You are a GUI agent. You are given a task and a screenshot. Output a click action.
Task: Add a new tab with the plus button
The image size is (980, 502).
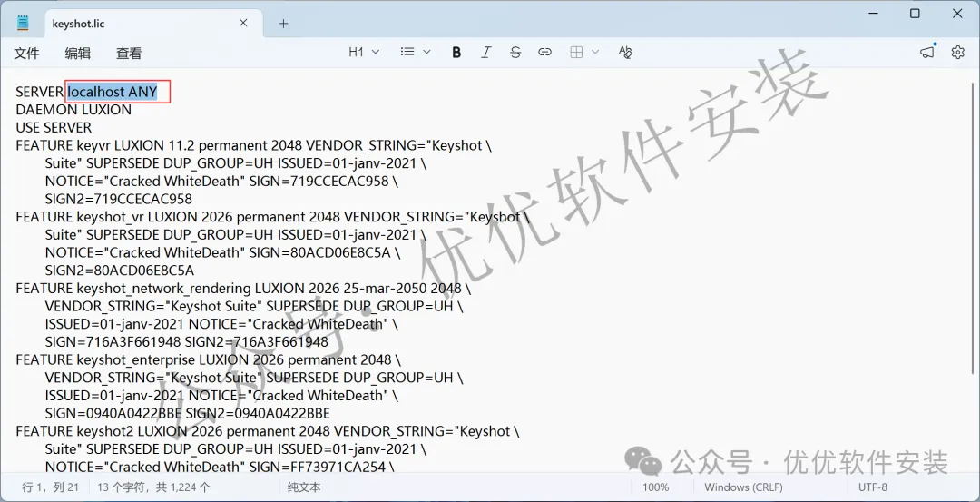283,24
